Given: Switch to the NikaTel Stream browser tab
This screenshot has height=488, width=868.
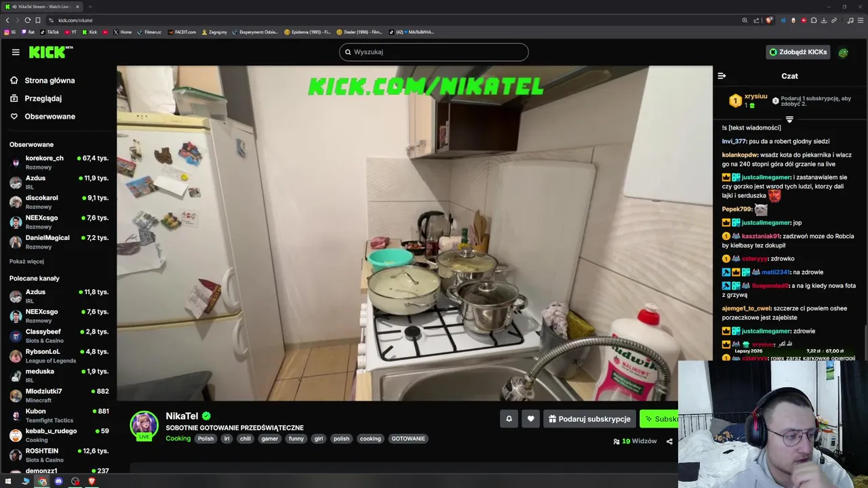Looking at the screenshot, I should pyautogui.click(x=42, y=7).
